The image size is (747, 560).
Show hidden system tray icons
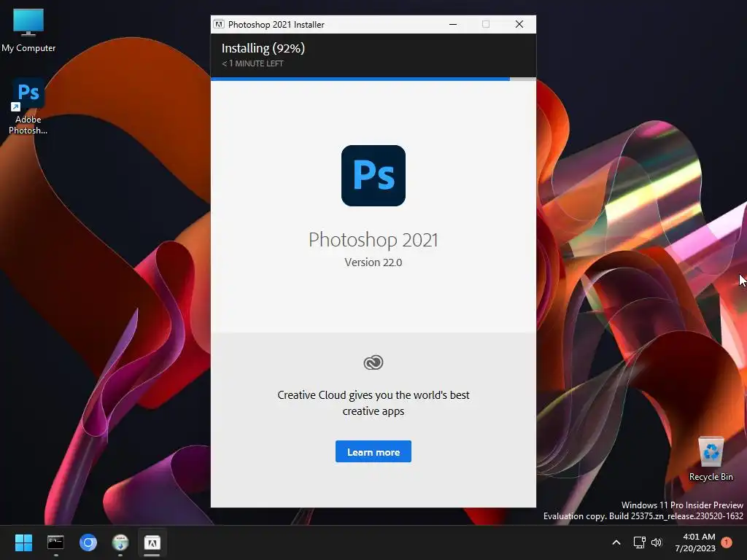coord(616,542)
